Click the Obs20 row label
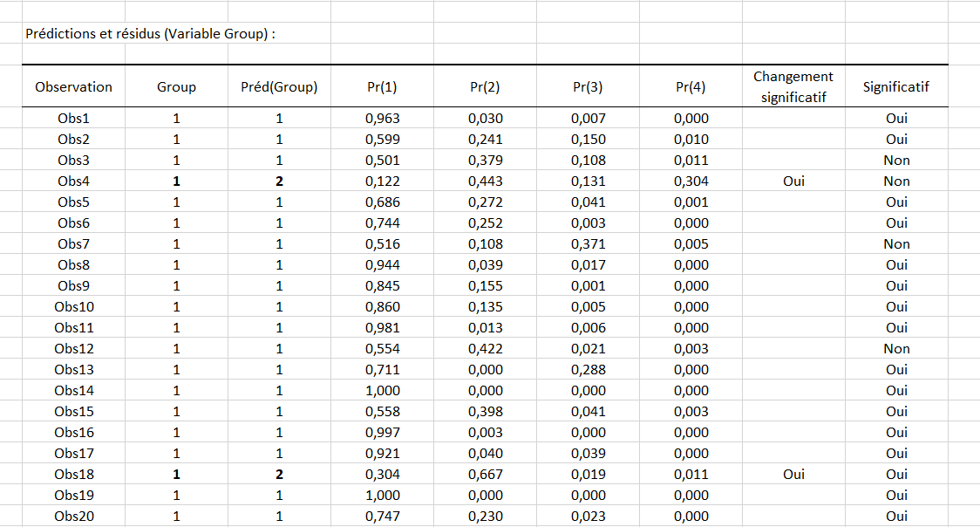 [73, 517]
